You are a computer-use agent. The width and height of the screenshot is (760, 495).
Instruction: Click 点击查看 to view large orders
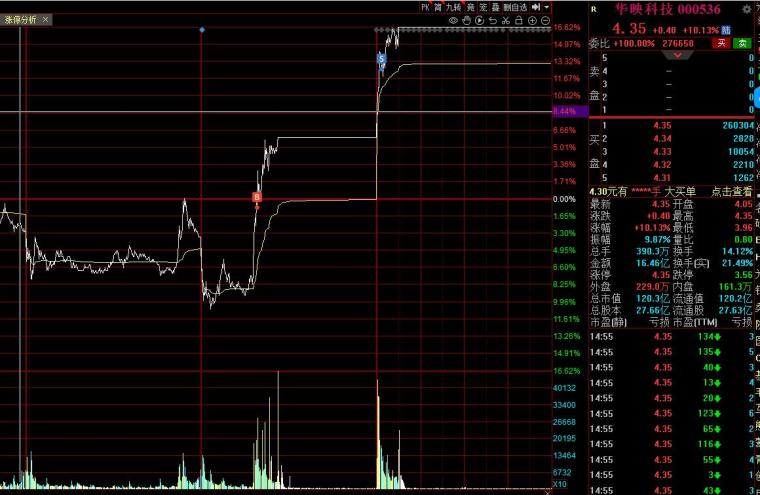[x=731, y=192]
